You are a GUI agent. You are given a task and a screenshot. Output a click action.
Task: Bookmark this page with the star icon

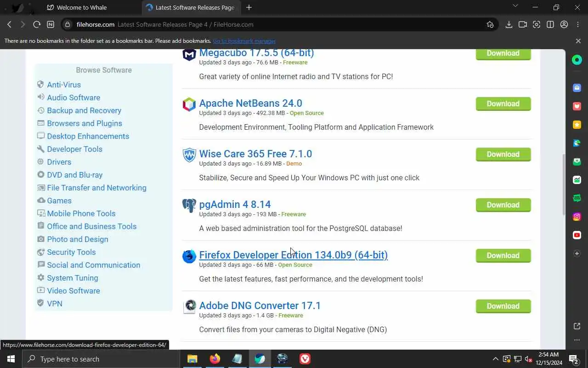pos(490,24)
